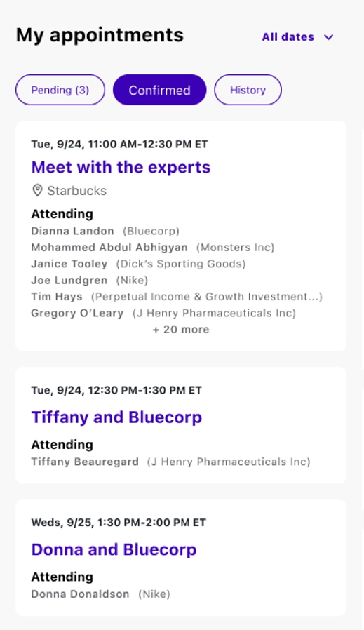Select the All dates filter label

click(x=288, y=37)
